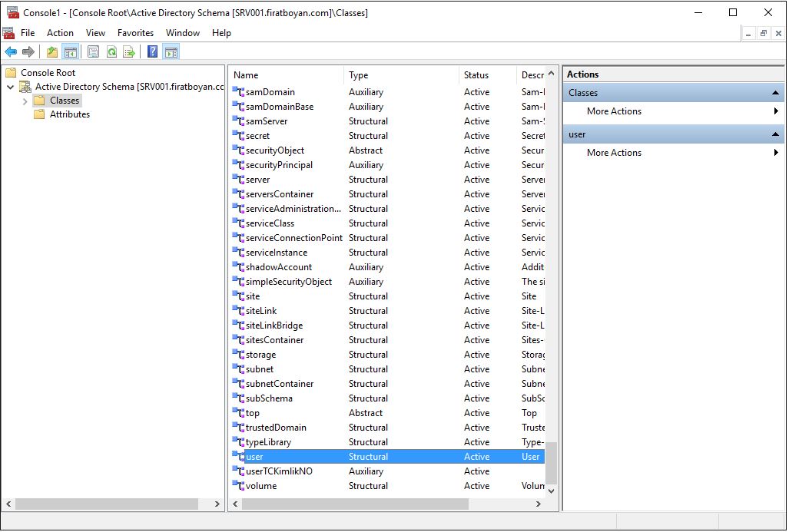Click the class list scroll up arrow
Viewport: 789px width, 532px height.
coord(552,74)
